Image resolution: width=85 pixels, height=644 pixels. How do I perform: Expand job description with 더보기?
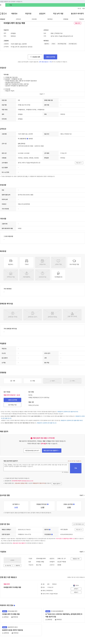[42, 94]
